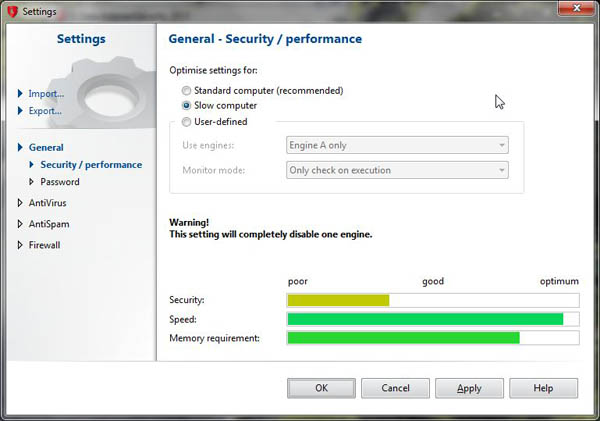Click the 'Memory requirement:' label
Screen dimensions: 600x421
214,338
